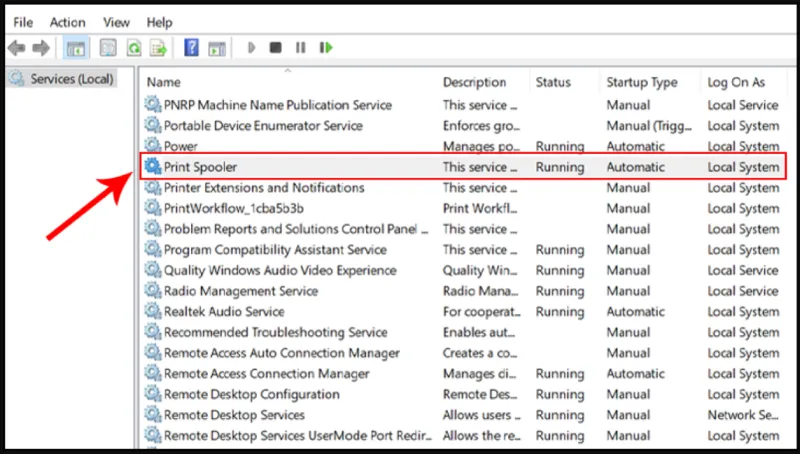Select Printer Extensions and Notifications
The image size is (800, 454).
tap(264, 188)
